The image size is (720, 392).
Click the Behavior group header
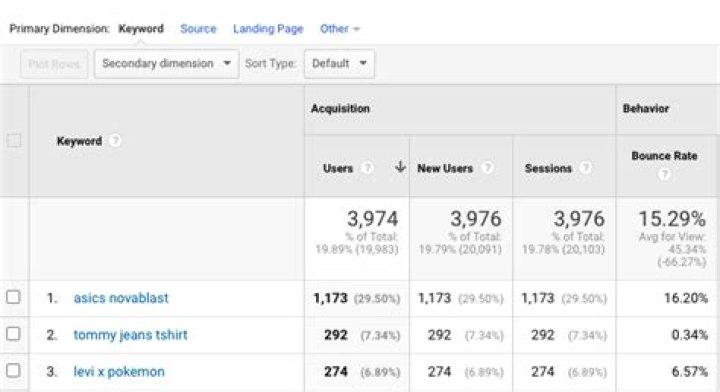point(646,109)
